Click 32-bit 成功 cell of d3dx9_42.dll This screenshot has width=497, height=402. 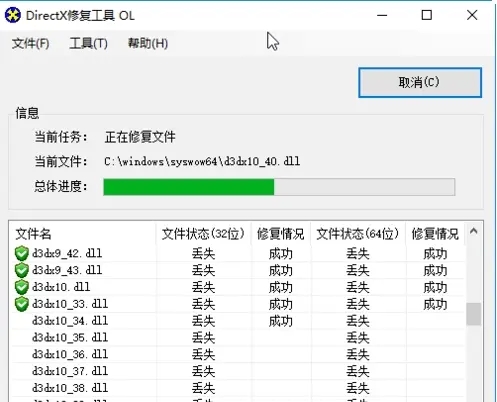(x=281, y=254)
